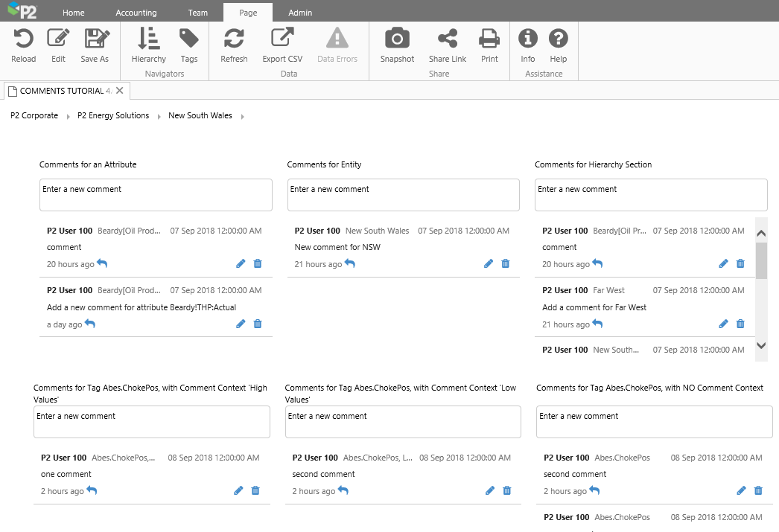Click the new comment field for Entity

click(403, 194)
